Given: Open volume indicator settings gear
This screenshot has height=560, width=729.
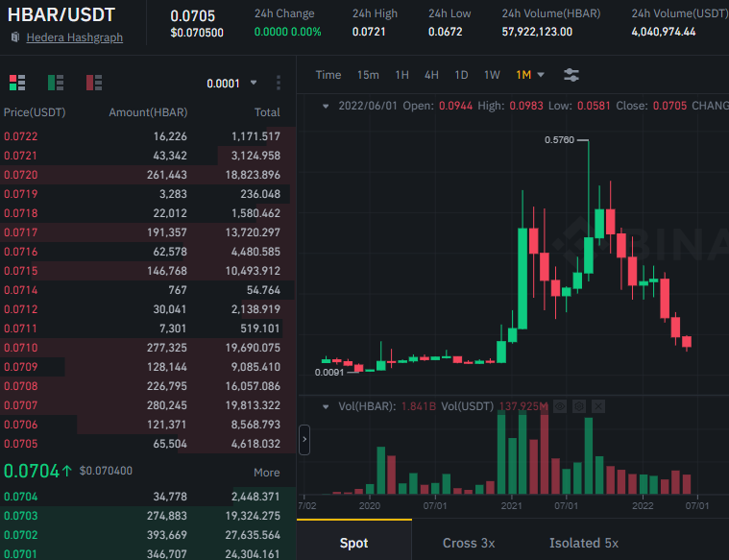Looking at the screenshot, I should pos(579,406).
